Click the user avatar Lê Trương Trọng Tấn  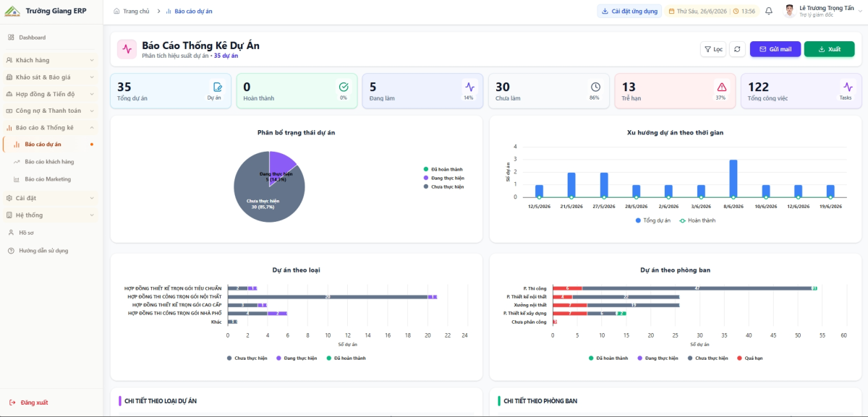click(789, 11)
